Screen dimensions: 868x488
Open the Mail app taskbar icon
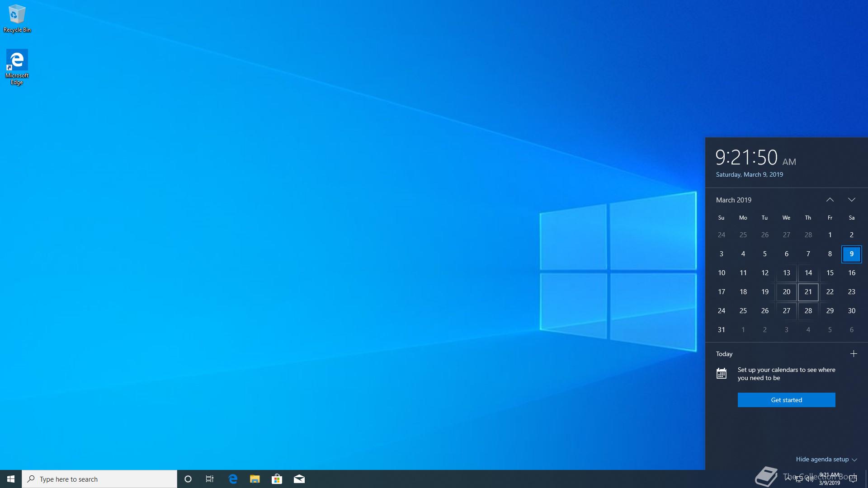click(299, 479)
